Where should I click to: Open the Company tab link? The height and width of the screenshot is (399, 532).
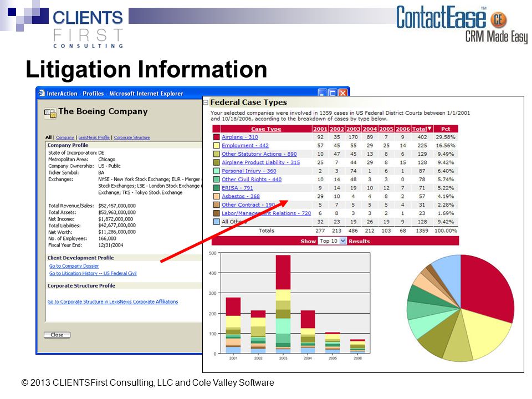click(65, 137)
